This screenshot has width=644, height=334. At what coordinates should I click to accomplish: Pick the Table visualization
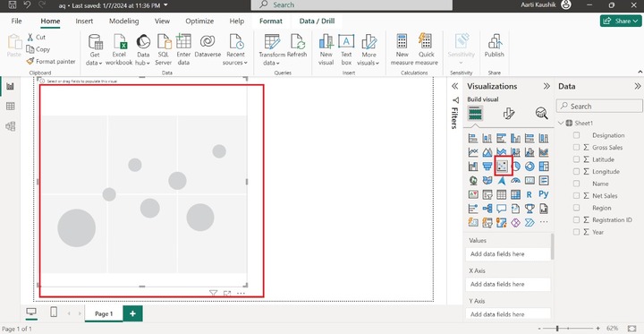tap(502, 194)
